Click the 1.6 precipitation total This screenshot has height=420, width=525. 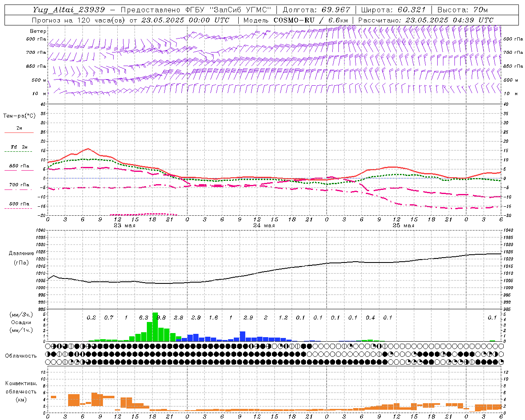pos(213,317)
